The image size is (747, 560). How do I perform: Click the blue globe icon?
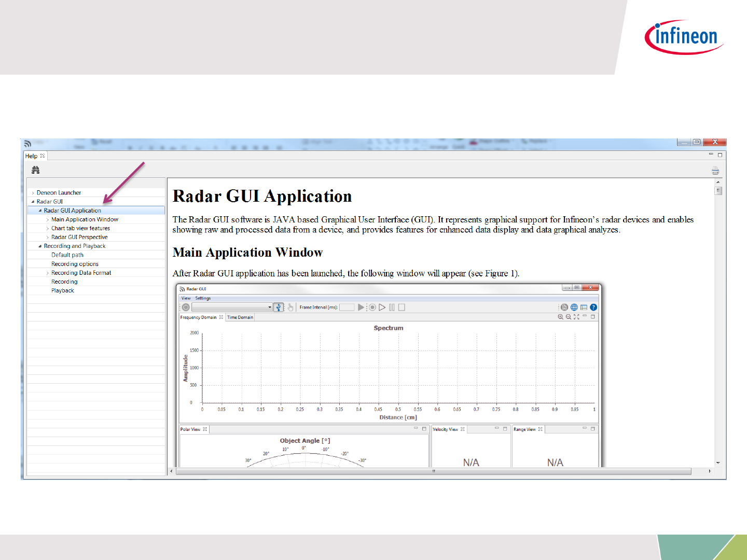point(574,307)
